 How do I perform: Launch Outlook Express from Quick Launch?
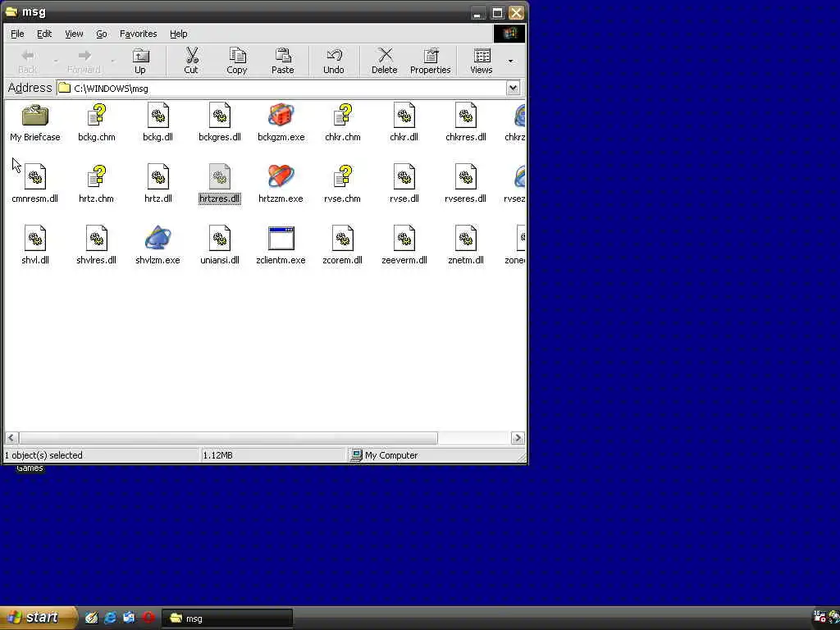[x=129, y=618]
